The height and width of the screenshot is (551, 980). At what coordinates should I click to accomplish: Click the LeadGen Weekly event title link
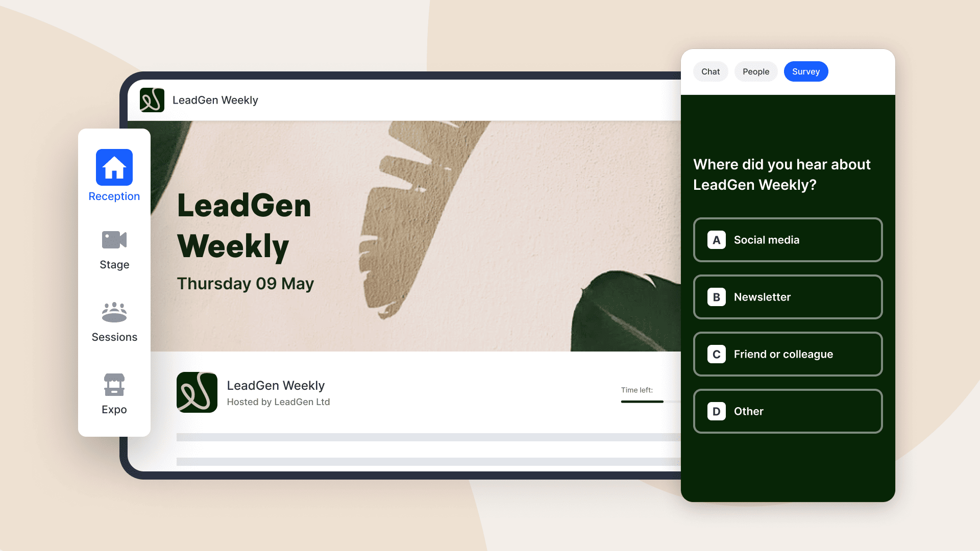(x=276, y=386)
